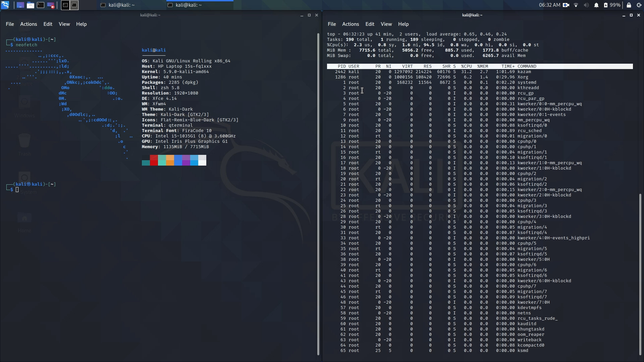Click the right terminal vertical scrollbar
The height and width of the screenshot is (362, 644).
[x=640, y=274]
